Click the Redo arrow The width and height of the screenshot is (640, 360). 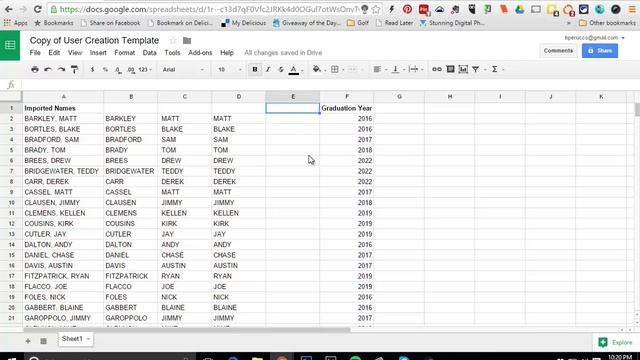tap(61, 69)
